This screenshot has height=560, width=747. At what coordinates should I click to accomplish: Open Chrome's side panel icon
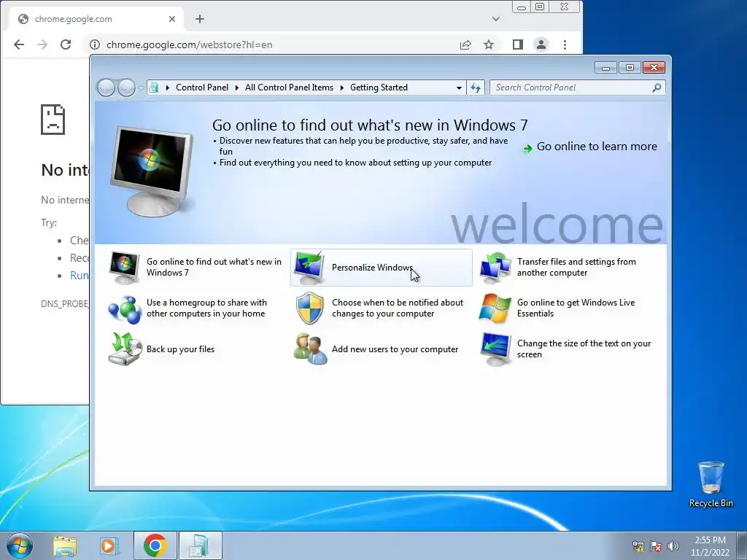518,44
